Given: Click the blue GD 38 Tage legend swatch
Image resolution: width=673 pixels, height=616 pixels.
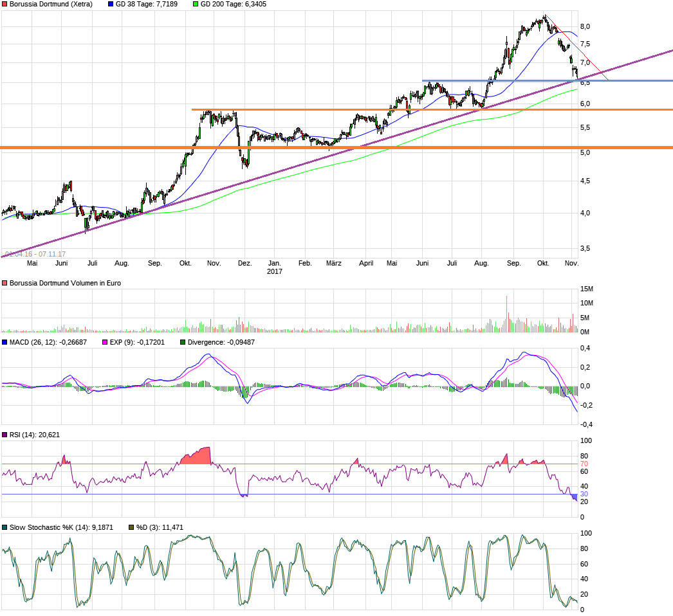Looking at the screenshot, I should [111, 5].
